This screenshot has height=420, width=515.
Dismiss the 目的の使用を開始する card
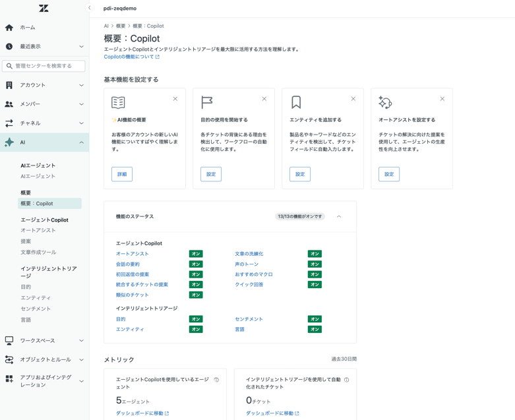click(264, 99)
